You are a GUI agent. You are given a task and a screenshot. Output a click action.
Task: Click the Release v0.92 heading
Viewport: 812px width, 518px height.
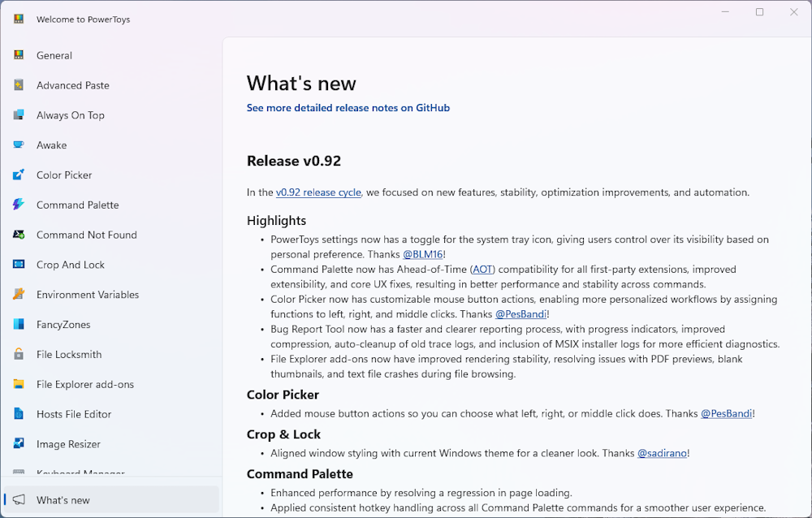tap(294, 161)
